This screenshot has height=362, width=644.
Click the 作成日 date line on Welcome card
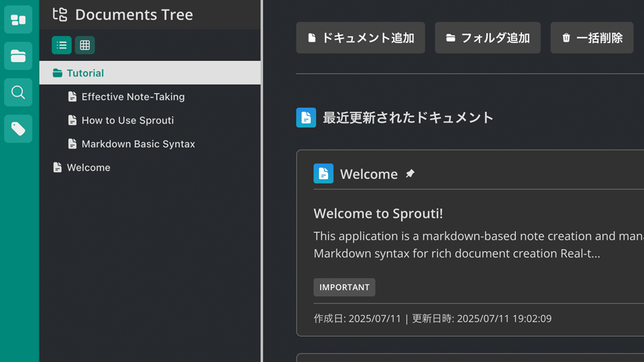pos(433,318)
